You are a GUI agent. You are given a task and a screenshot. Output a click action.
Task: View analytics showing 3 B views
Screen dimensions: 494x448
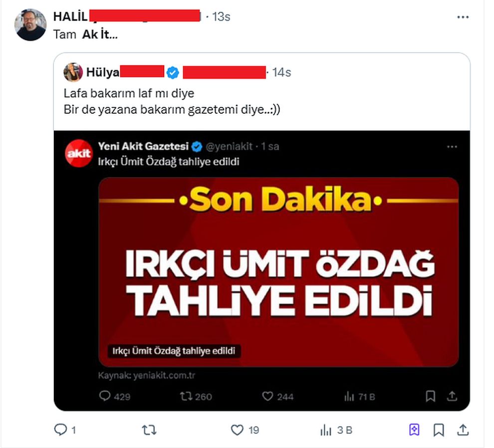coord(326,430)
